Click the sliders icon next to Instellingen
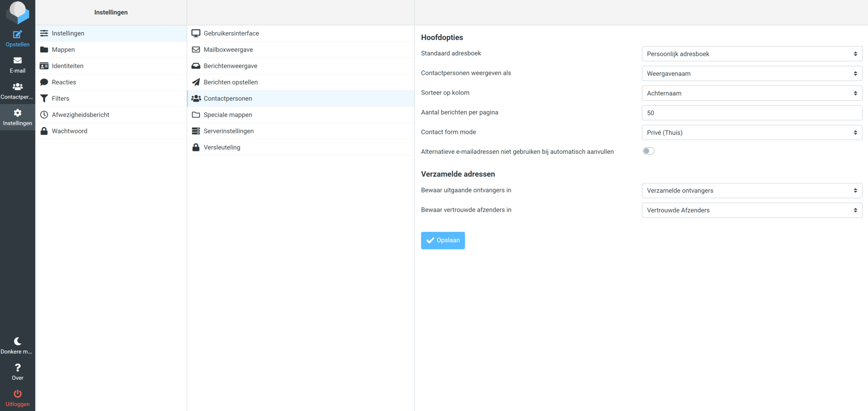 tap(44, 33)
